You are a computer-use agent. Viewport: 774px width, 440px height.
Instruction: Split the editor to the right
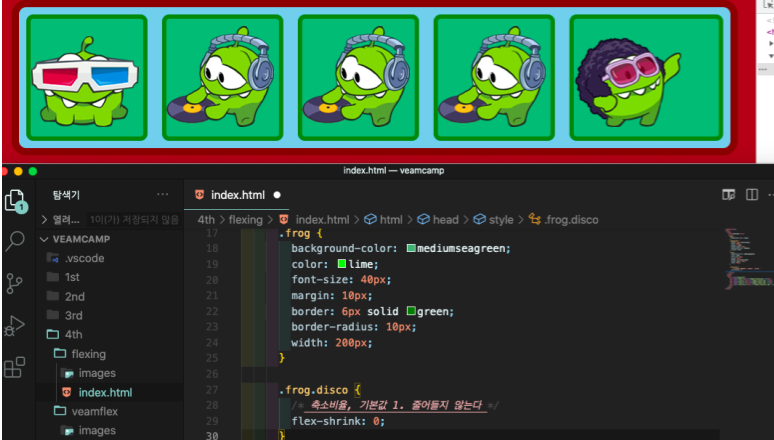pyautogui.click(x=752, y=195)
